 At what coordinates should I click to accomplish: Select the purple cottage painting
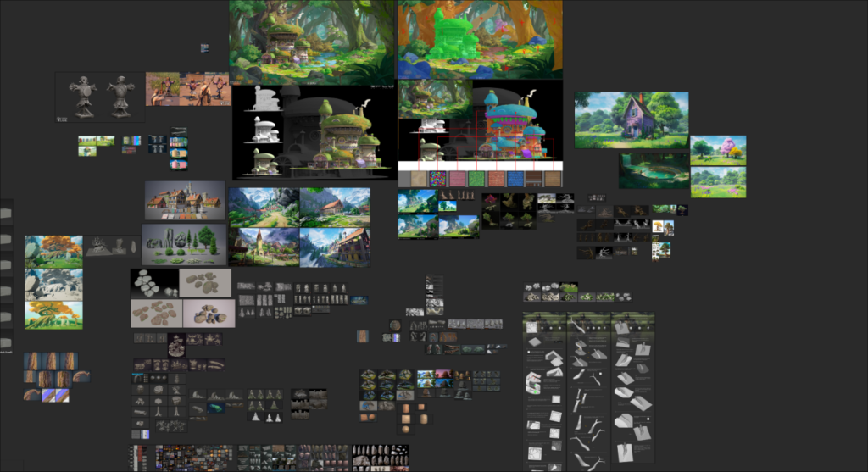[631, 120]
